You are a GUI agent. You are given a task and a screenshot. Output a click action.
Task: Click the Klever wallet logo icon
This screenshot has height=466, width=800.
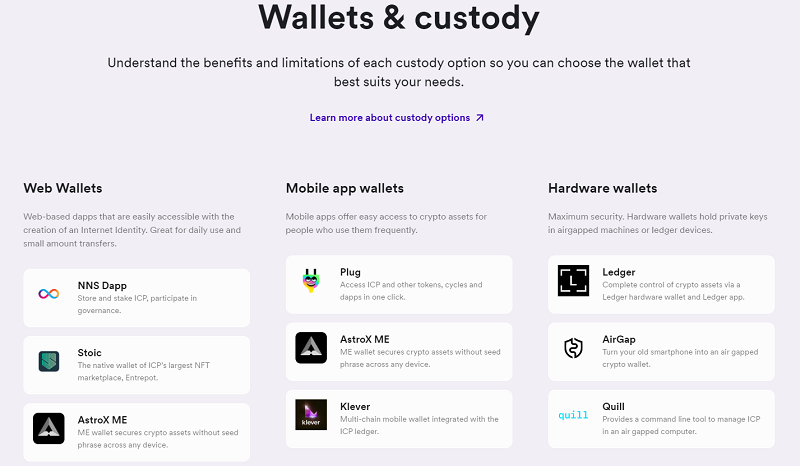[x=311, y=415]
